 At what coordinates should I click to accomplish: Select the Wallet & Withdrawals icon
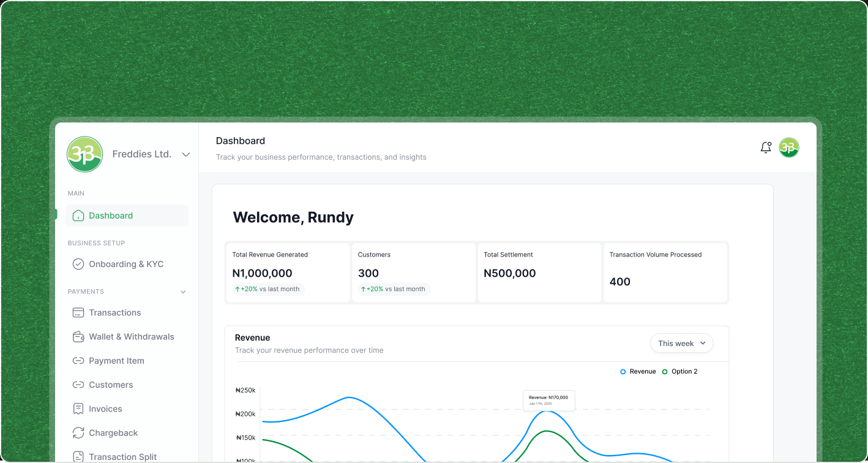point(78,336)
